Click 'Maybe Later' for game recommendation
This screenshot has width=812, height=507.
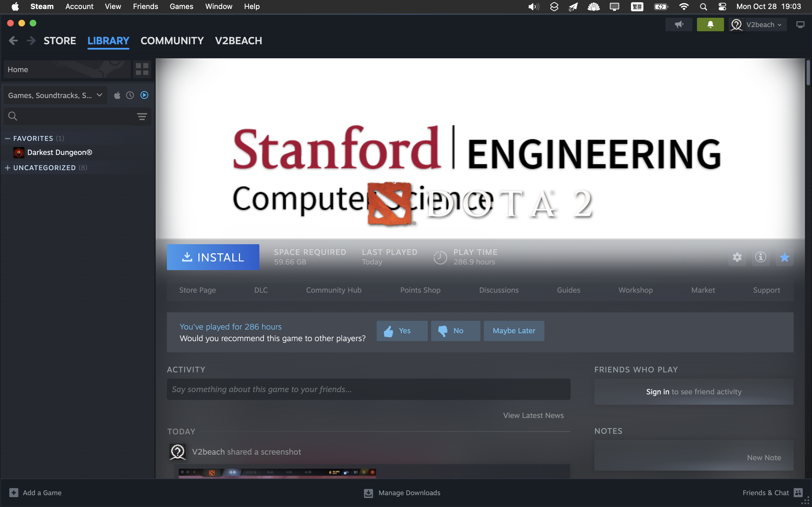pyautogui.click(x=513, y=331)
